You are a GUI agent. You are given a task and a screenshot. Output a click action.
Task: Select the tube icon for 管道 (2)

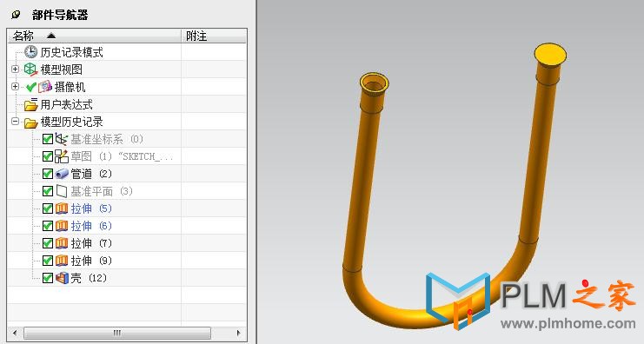61,174
